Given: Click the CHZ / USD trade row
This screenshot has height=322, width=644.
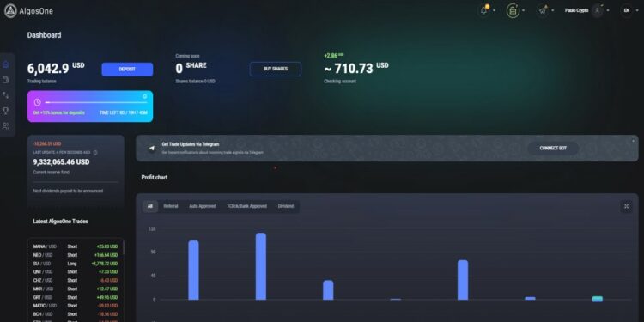Looking at the screenshot, I should (76, 281).
